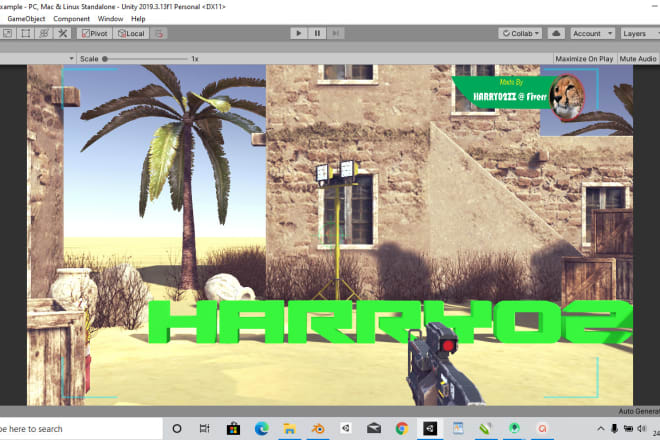Open the green round app taskbar icon
660x440 pixels.
point(514,429)
